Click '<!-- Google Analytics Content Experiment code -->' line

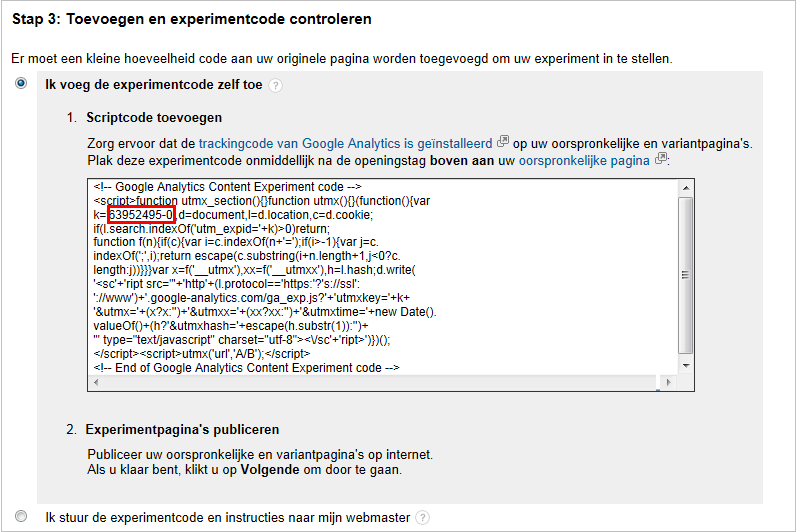tap(227, 187)
